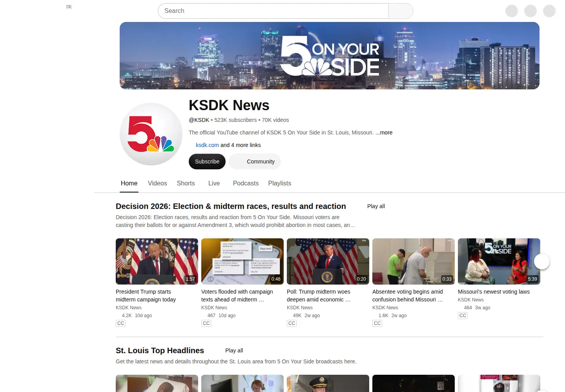Click the 5 On Your Side channel banner

coord(330,56)
